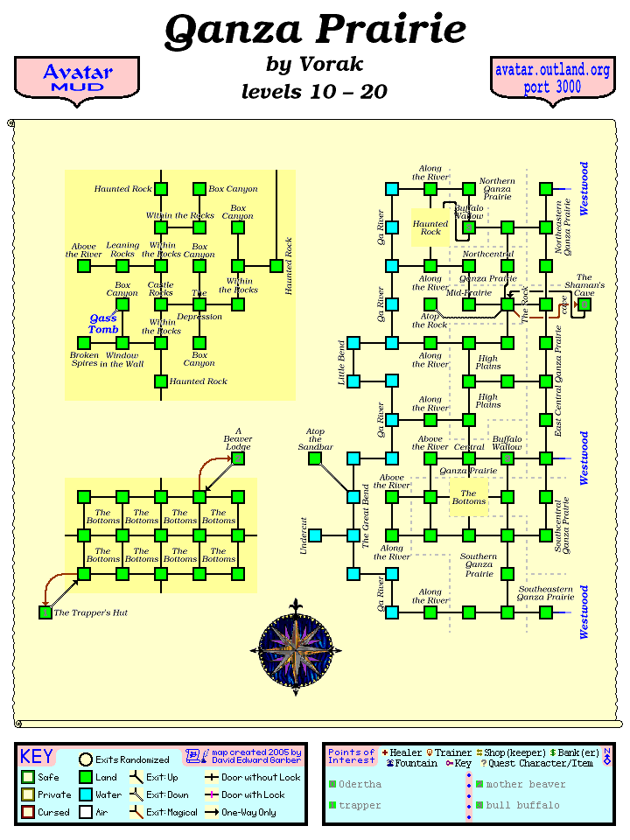Click the Exit: Up symbol in key
Screen dimensions: 630x840
click(x=136, y=777)
